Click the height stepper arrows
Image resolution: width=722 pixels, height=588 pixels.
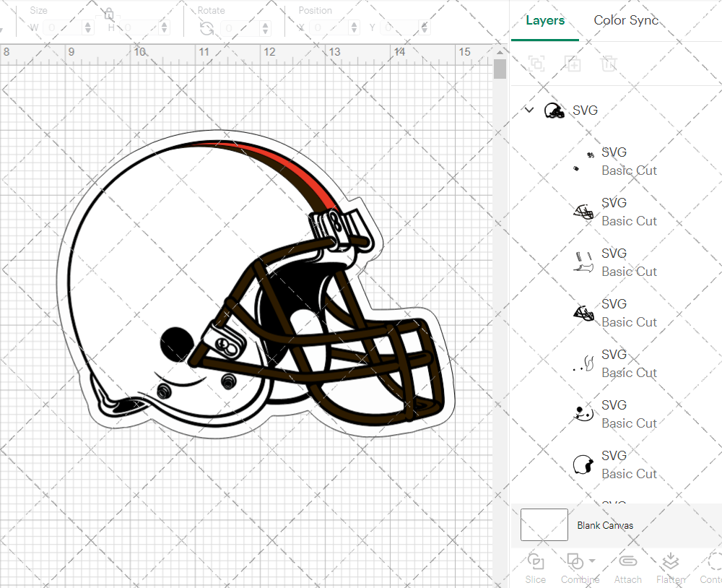(165, 28)
